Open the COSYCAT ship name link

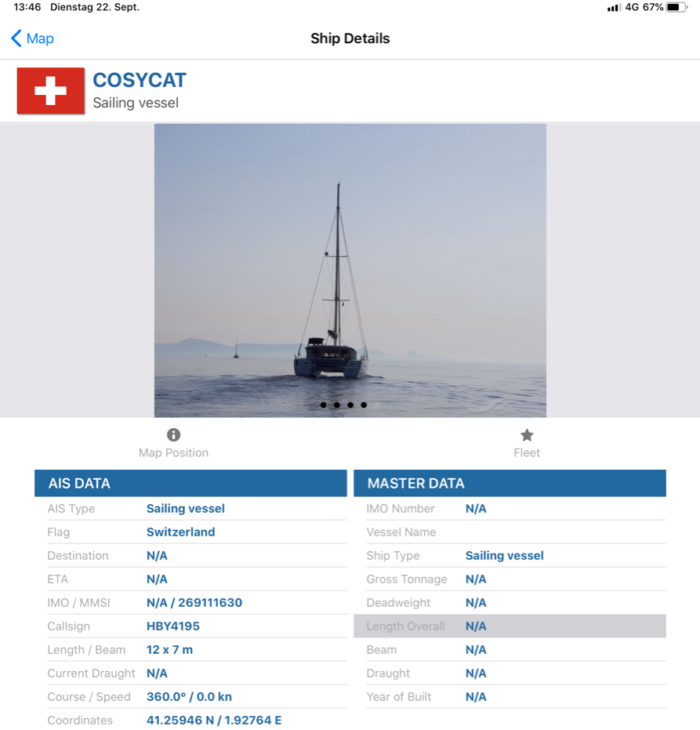point(140,80)
